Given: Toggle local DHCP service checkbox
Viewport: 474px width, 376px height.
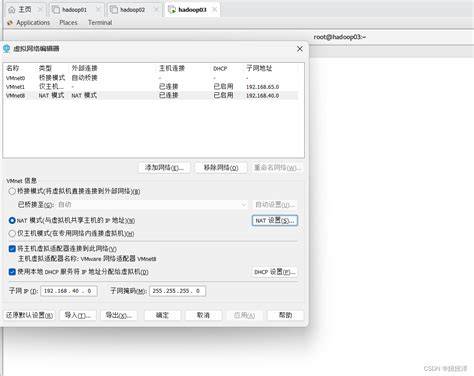Looking at the screenshot, I should [x=12, y=272].
